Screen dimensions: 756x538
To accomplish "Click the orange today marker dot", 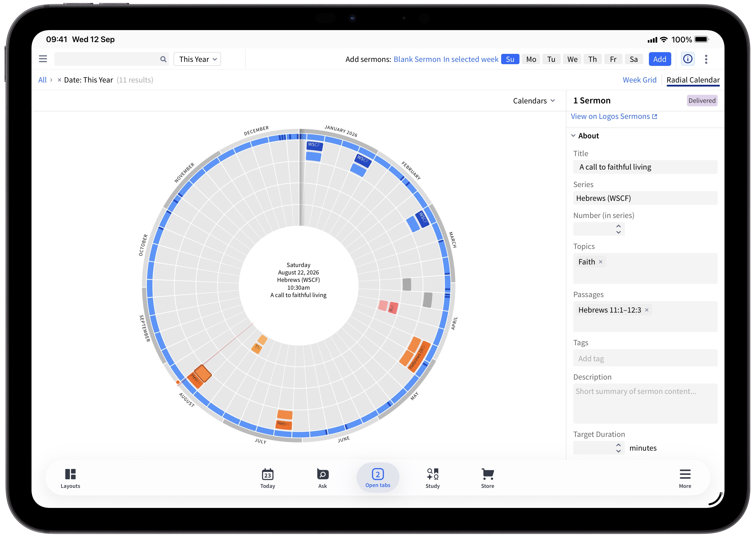I will pos(178,382).
